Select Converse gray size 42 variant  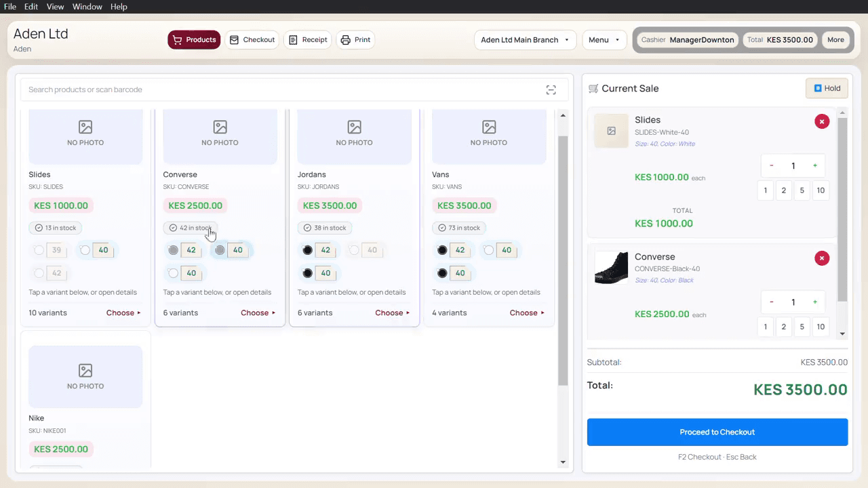(x=184, y=250)
